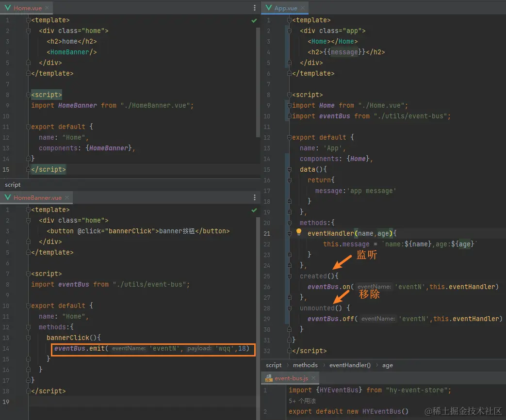Collapse template block in Home.vue
Screen dimensions: 506x420
(28, 20)
